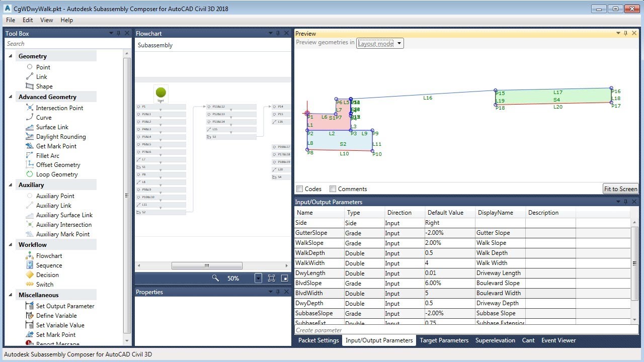The image size is (644, 362).
Task: Pick the Loop Geometry tool icon
Action: point(30,174)
